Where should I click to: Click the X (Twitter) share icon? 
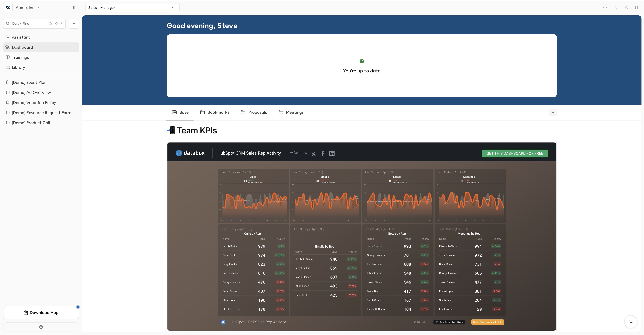[314, 154]
